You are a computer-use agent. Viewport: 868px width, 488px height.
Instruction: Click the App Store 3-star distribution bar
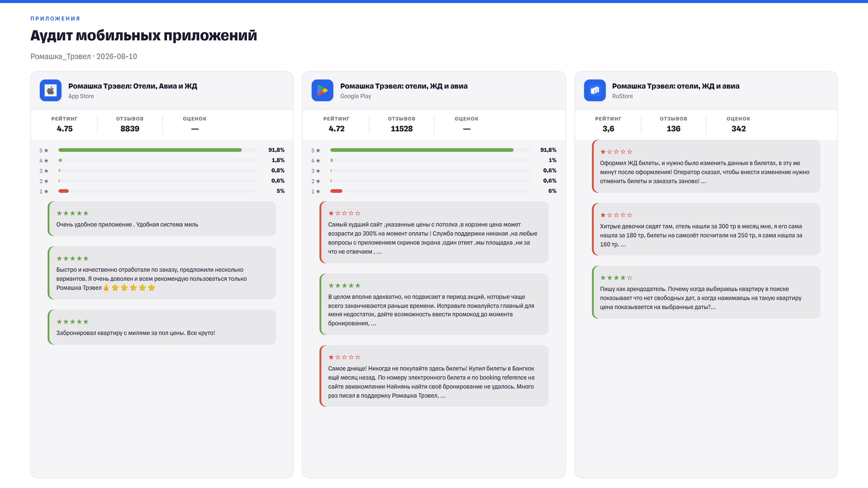click(x=158, y=171)
